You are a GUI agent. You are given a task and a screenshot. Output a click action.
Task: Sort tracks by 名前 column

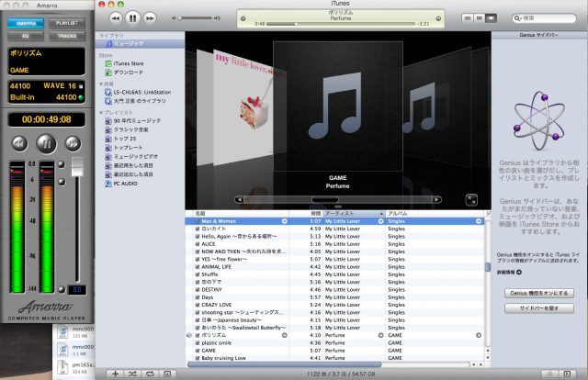242,213
